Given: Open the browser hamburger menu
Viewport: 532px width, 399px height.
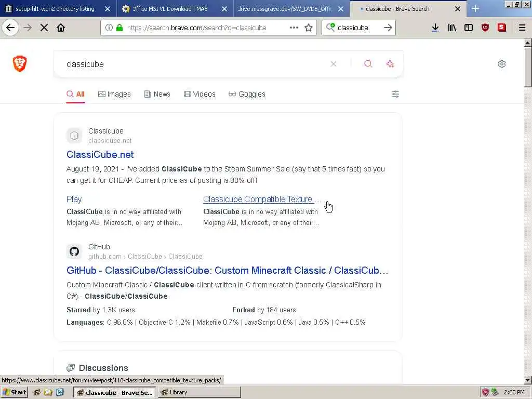Looking at the screenshot, I should [522, 28].
